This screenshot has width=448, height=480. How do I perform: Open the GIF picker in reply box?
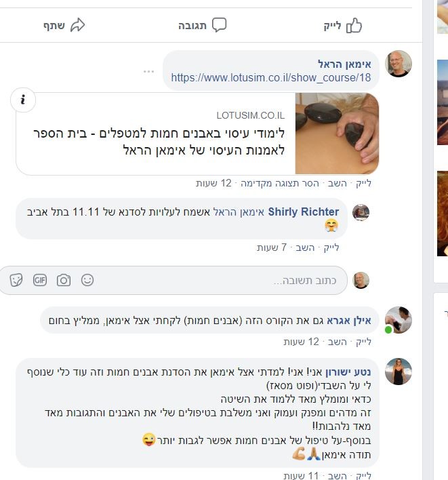pyautogui.click(x=40, y=280)
